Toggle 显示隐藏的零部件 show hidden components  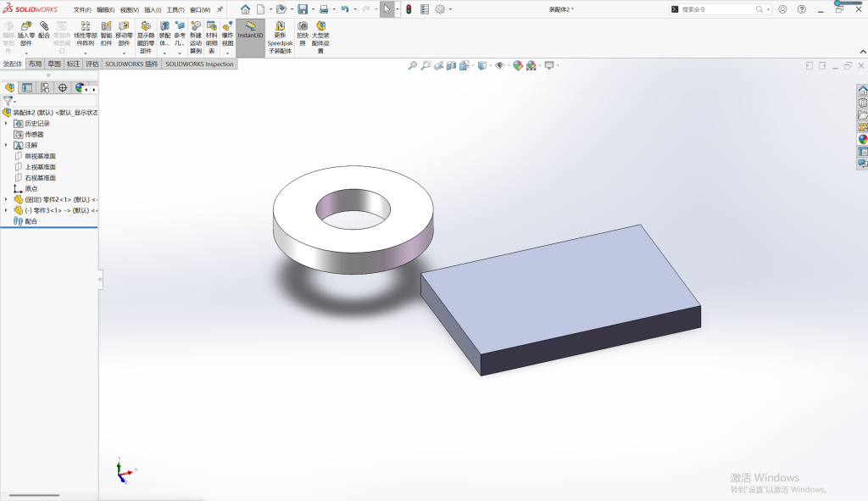point(146,37)
